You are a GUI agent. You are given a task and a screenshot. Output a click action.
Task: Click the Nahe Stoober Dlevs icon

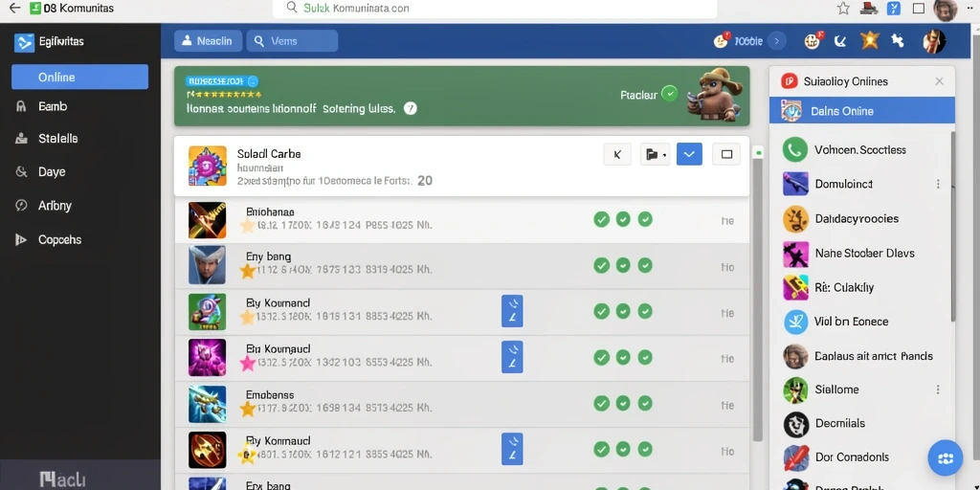pyautogui.click(x=795, y=254)
